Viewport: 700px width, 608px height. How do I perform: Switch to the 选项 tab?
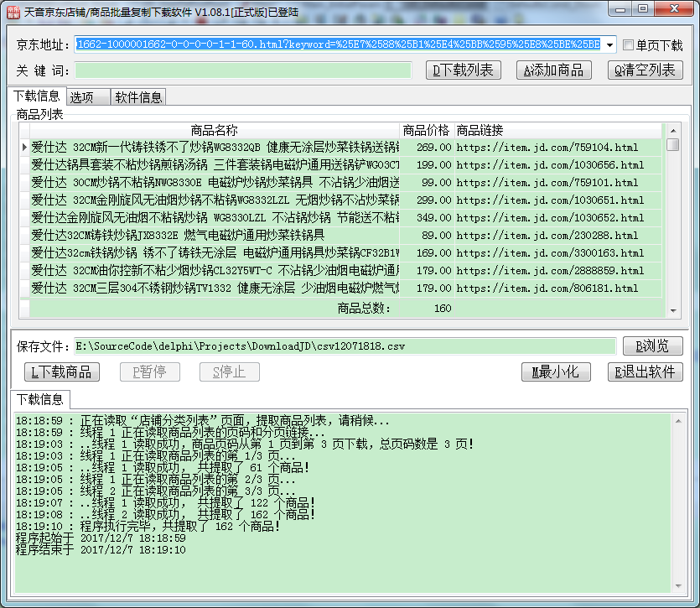[88, 97]
